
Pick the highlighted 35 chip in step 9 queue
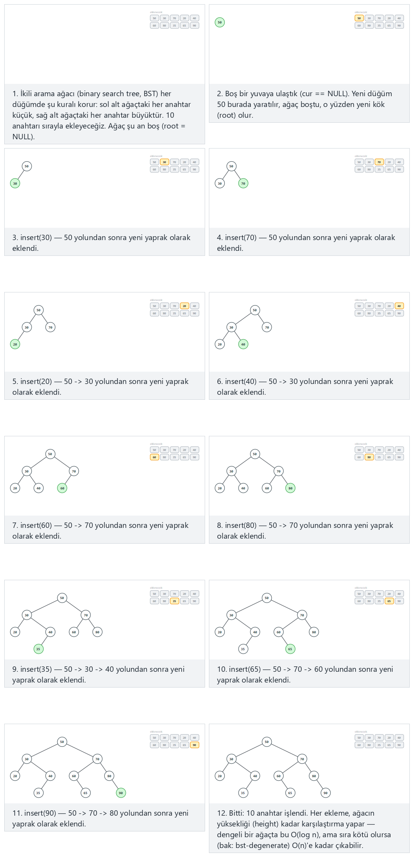tap(174, 601)
